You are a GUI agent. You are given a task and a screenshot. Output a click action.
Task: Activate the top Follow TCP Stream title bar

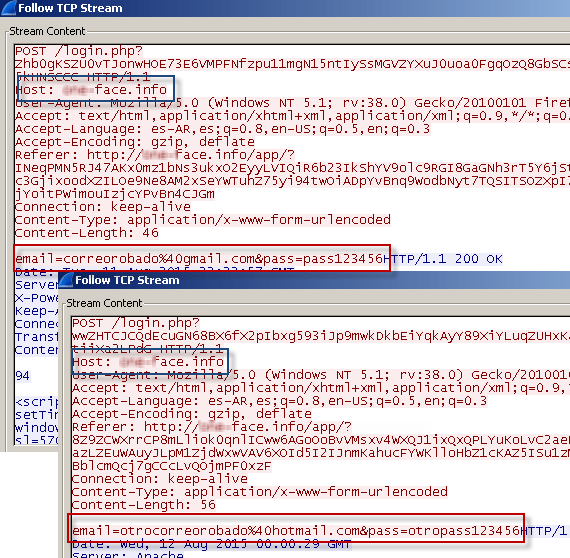tap(285, 8)
